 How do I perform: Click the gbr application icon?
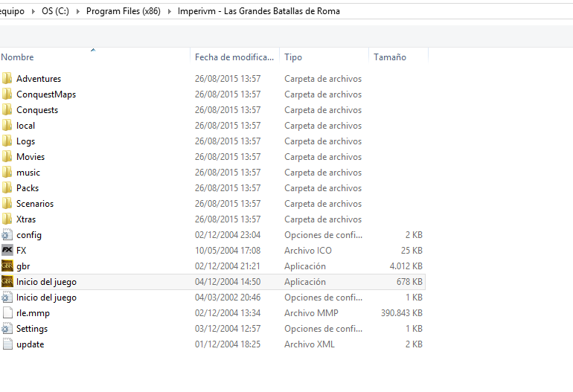(x=7, y=266)
